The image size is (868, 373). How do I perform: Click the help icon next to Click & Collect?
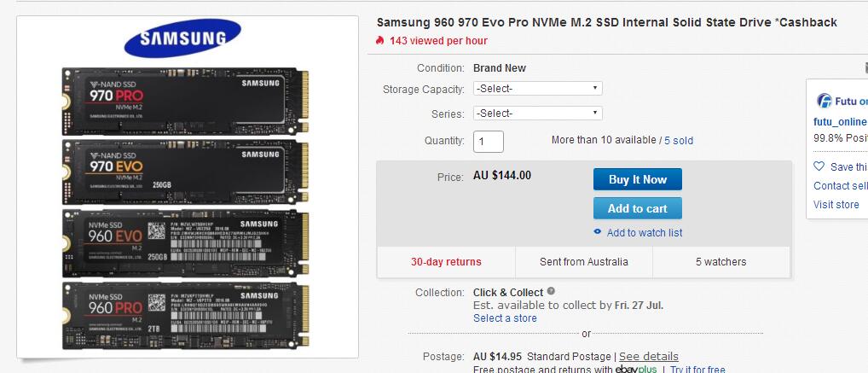551,292
